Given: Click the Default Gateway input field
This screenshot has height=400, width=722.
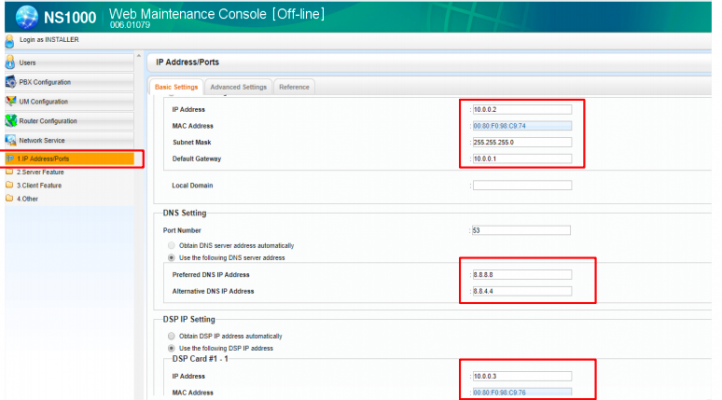Looking at the screenshot, I should 521,158.
